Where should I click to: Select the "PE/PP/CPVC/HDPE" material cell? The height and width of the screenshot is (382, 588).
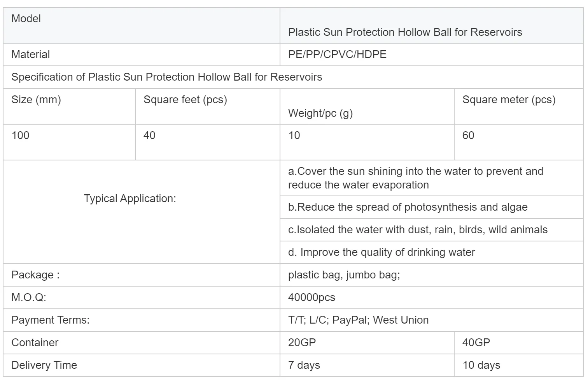click(x=337, y=55)
